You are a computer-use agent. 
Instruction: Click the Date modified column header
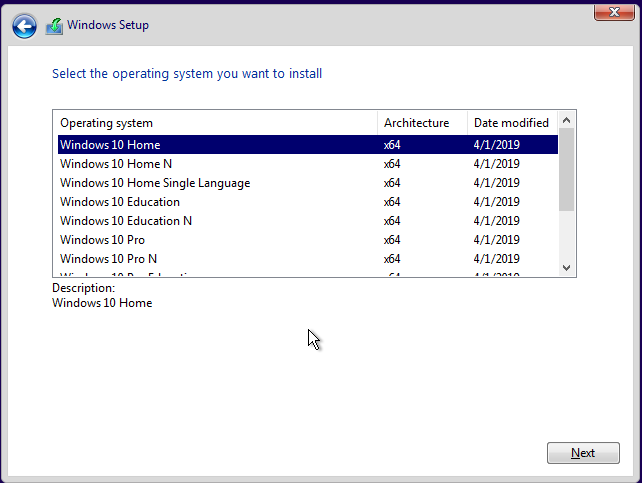click(512, 123)
